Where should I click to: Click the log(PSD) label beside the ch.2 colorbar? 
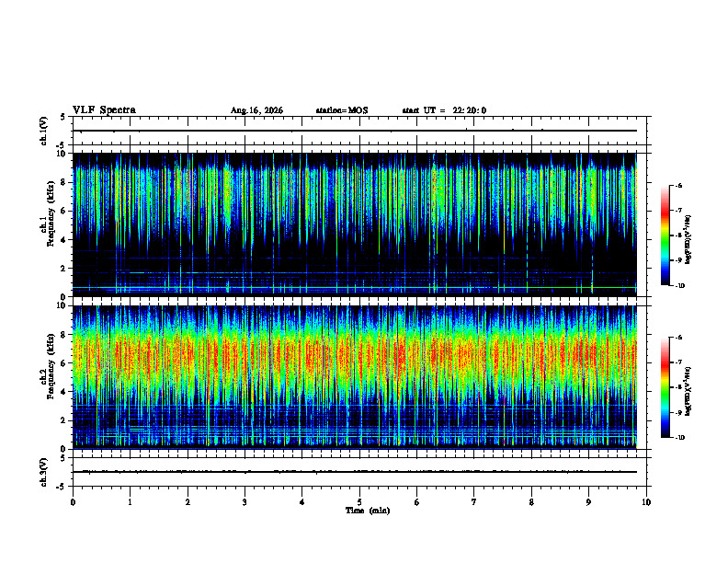click(688, 391)
